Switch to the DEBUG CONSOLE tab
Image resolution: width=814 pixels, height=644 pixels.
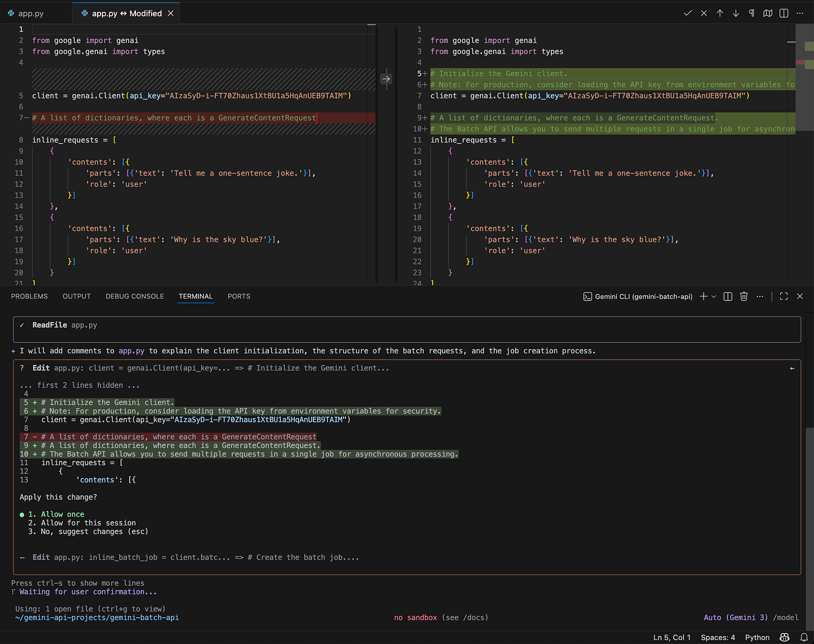coord(135,296)
